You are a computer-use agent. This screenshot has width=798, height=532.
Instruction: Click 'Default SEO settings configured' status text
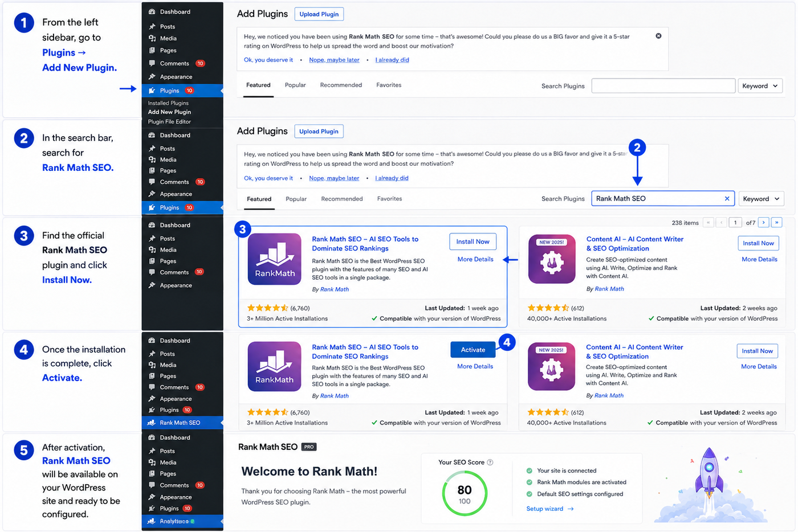click(x=580, y=494)
